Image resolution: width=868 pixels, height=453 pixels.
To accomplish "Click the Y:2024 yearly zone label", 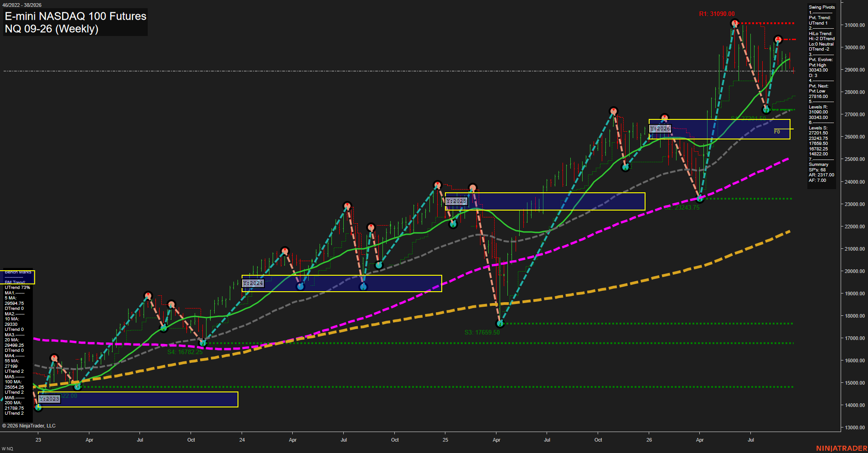I will click(x=253, y=283).
